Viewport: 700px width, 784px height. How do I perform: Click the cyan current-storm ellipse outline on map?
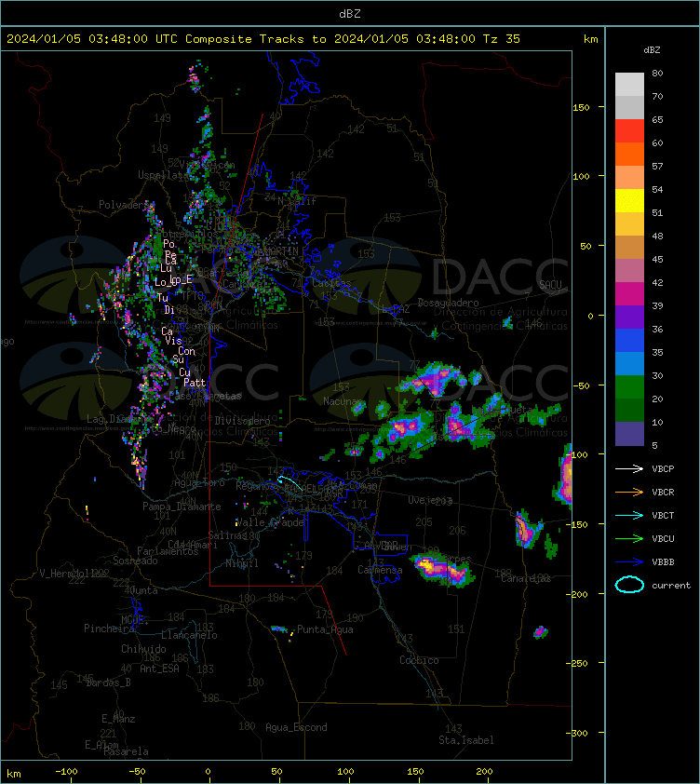[x=290, y=481]
